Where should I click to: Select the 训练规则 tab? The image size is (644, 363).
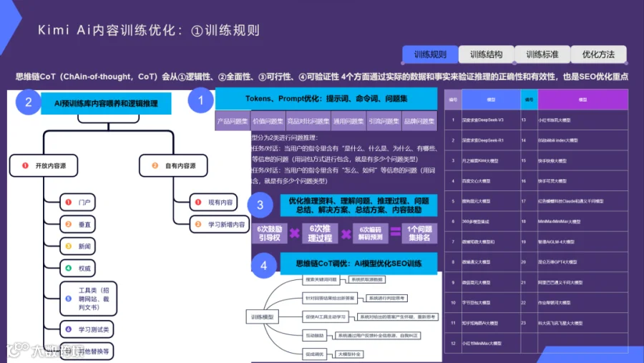click(x=430, y=54)
